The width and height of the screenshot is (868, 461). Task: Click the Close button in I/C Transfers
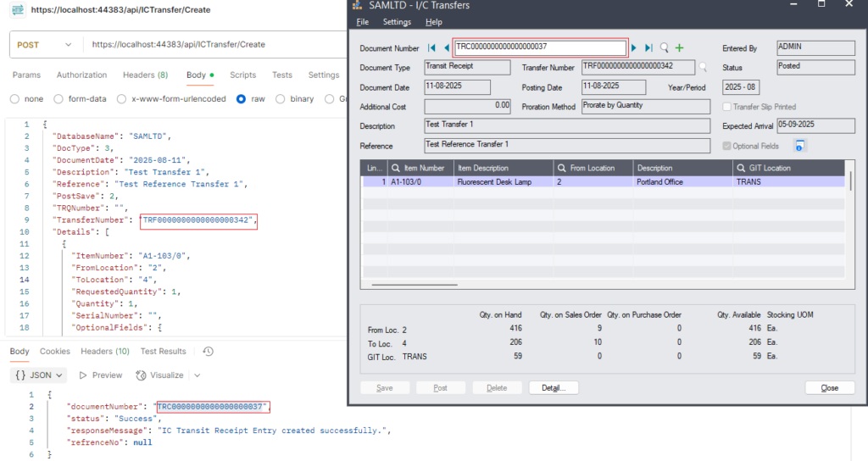[x=830, y=388]
